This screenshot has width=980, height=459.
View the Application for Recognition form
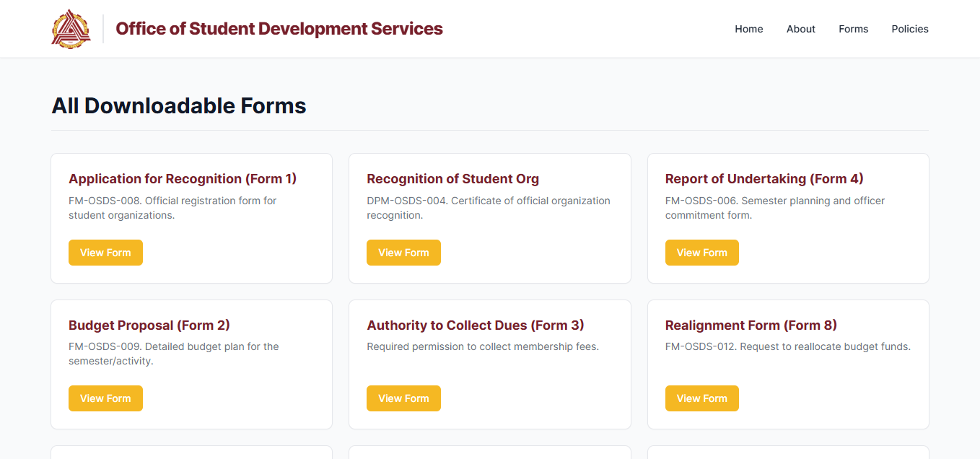105,253
